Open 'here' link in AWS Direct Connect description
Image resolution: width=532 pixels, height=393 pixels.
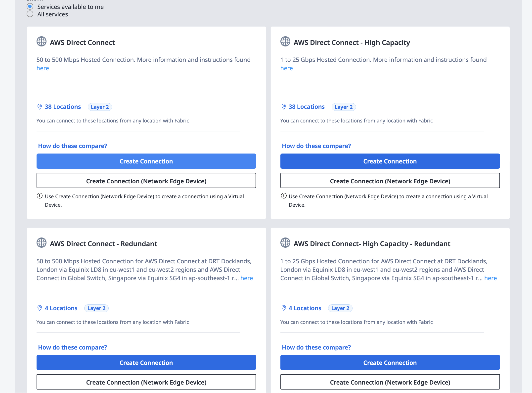(43, 68)
